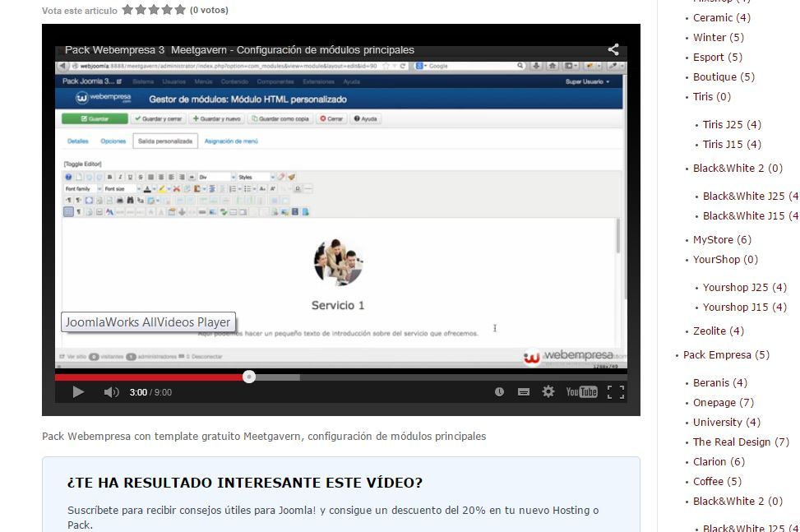800x532 pixels.
Task: Open the Yourshop J15 (4) subcategory
Action: [744, 308]
